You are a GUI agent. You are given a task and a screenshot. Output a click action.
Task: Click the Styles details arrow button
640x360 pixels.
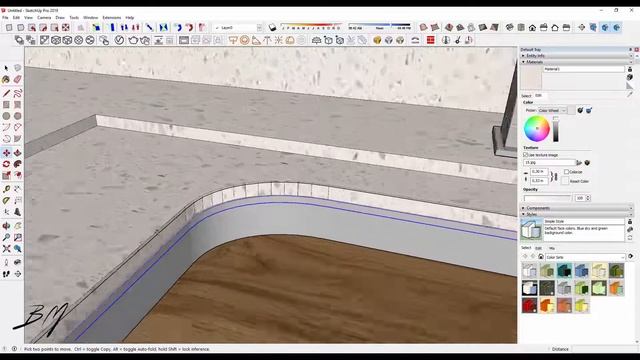[631, 256]
